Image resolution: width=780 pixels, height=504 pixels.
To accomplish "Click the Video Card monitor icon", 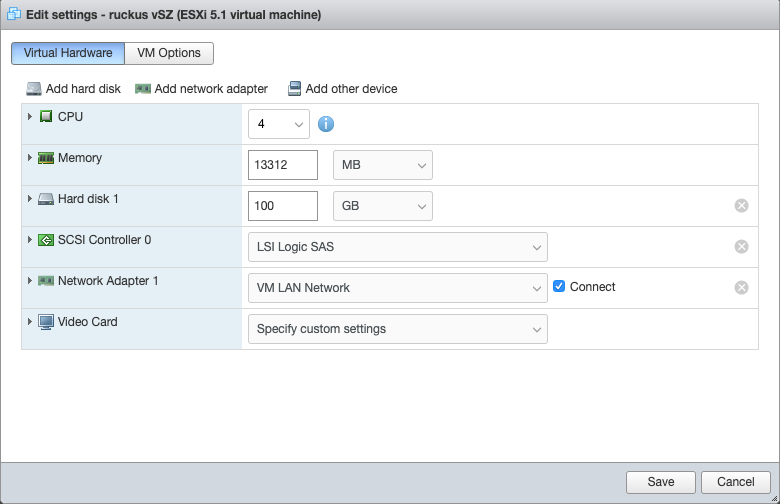I will click(46, 322).
